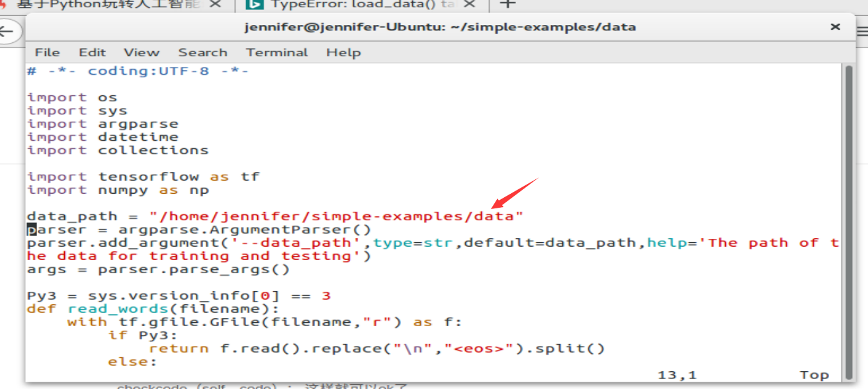868x389 pixels.
Task: Click the 'def read_words(filename):' line
Action: point(153,309)
